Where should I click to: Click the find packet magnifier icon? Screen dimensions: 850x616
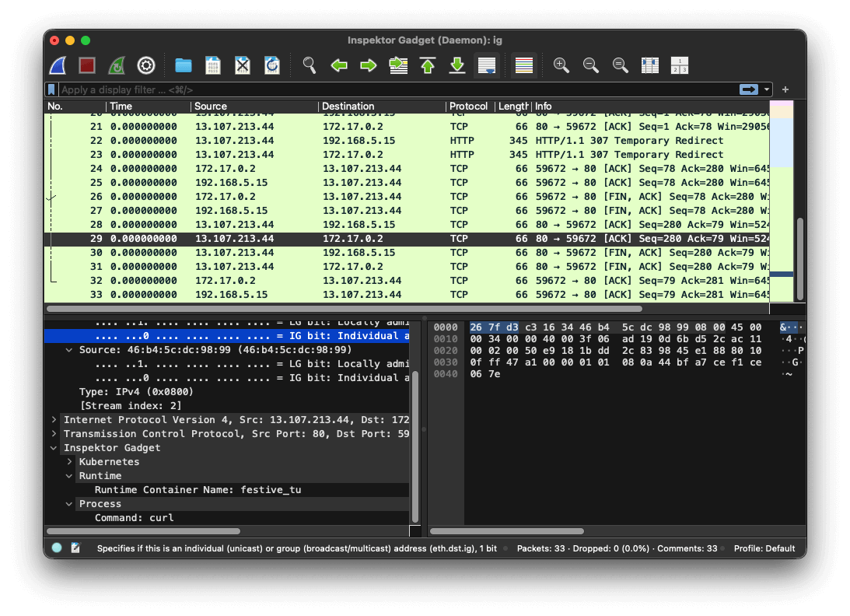[x=310, y=65]
